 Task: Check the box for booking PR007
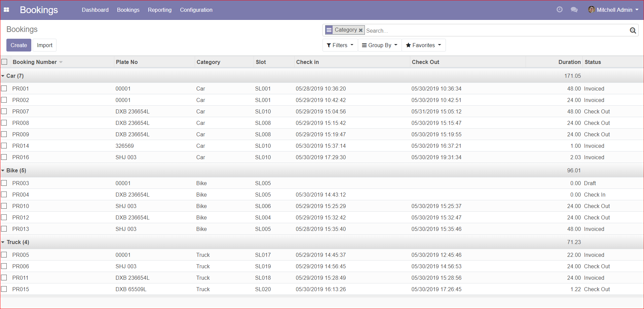pos(4,111)
